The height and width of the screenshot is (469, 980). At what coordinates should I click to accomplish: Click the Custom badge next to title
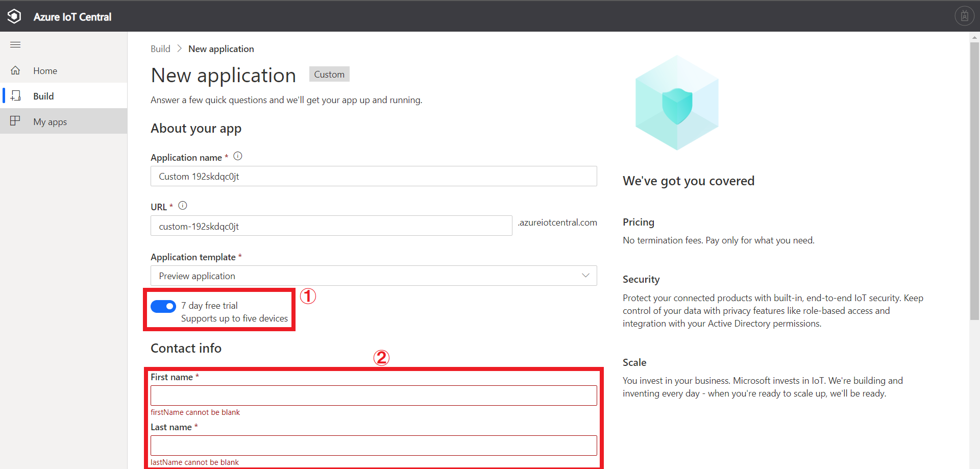pos(329,75)
